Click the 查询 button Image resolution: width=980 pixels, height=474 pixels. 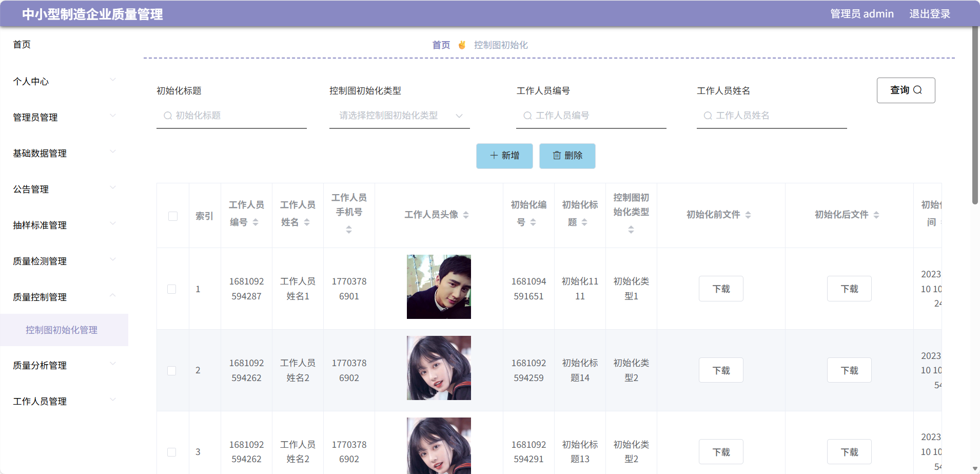tap(906, 90)
